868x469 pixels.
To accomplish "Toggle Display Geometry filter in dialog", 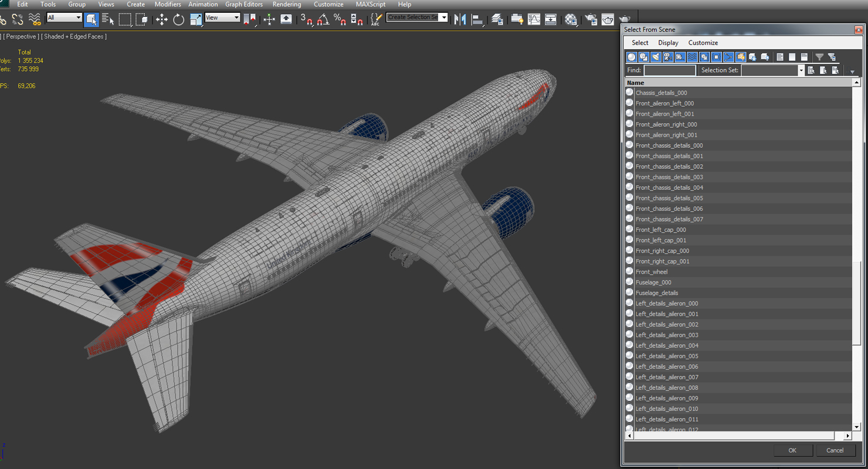I will (632, 57).
